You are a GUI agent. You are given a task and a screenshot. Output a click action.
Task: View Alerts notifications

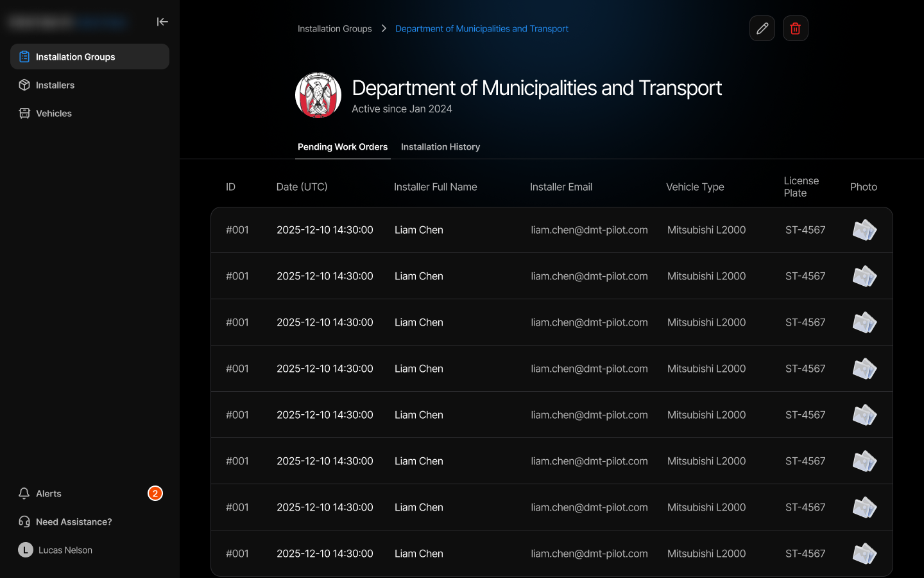pyautogui.click(x=90, y=493)
